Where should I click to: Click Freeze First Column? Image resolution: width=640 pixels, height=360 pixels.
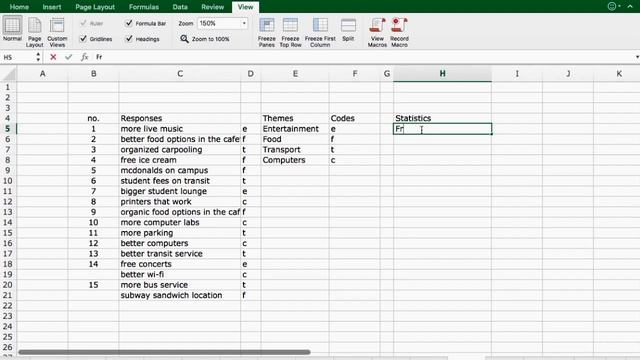coord(320,32)
